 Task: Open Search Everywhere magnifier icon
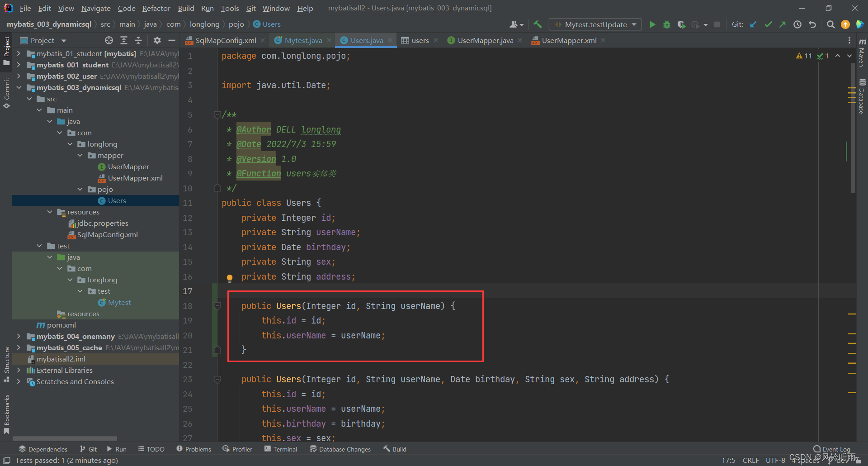[x=830, y=24]
